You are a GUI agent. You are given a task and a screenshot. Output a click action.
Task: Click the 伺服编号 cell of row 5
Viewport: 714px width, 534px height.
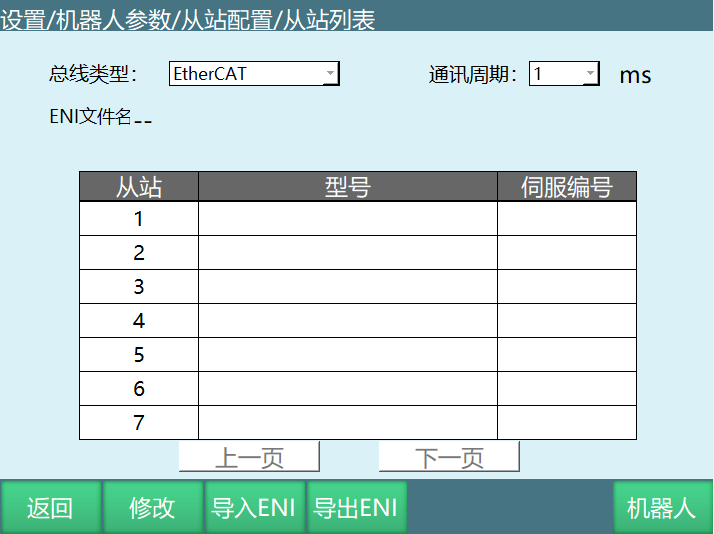pos(566,355)
